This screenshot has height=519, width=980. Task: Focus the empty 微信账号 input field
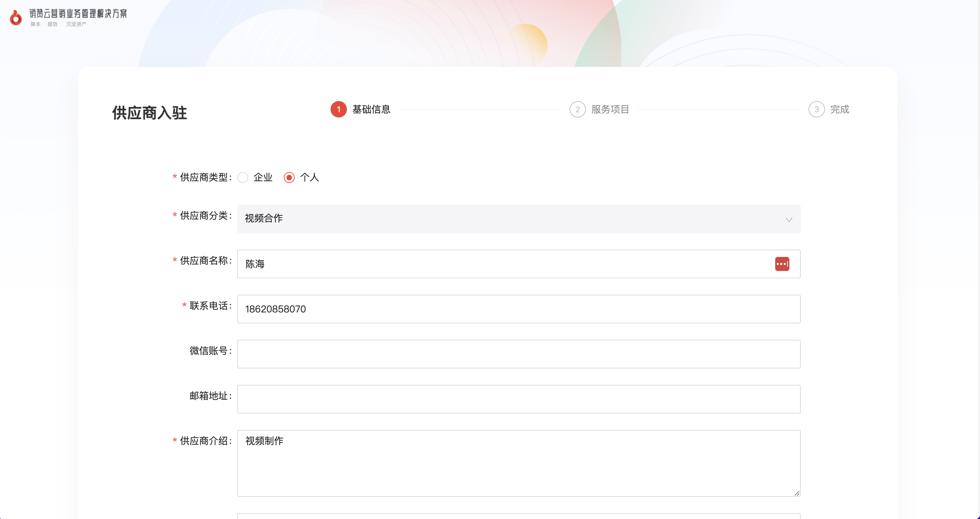[x=519, y=354]
